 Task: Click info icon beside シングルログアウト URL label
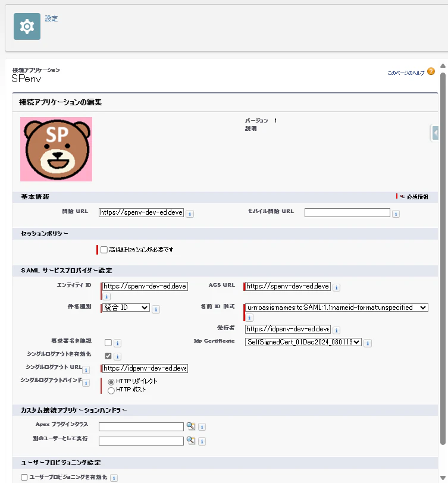click(86, 369)
